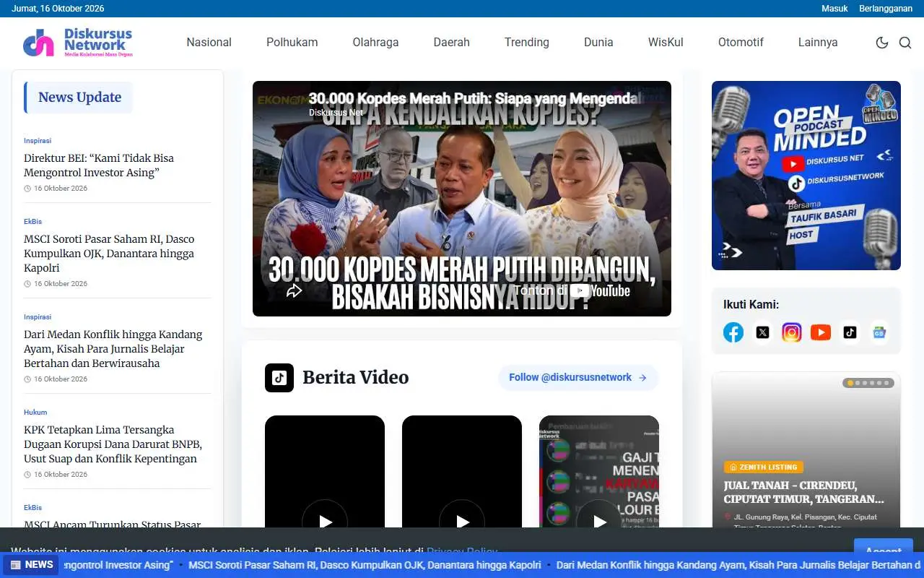Click the 'Jumat, 16 Oktober 2026' date in the top bar
This screenshot has width=924, height=578.
click(58, 9)
